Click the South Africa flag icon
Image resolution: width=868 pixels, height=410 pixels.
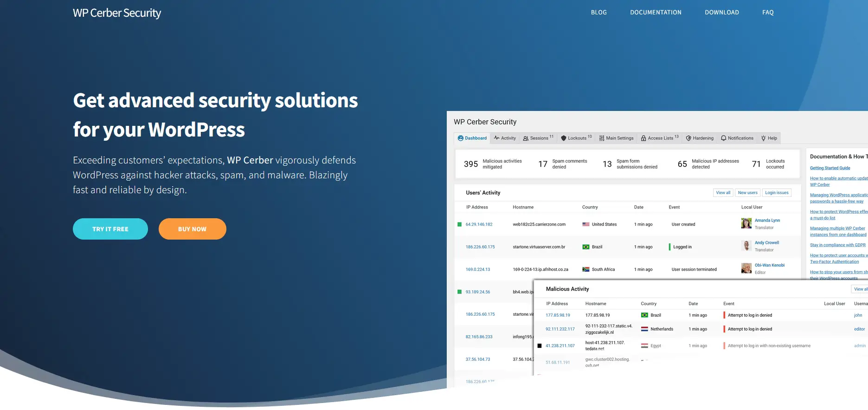(586, 269)
